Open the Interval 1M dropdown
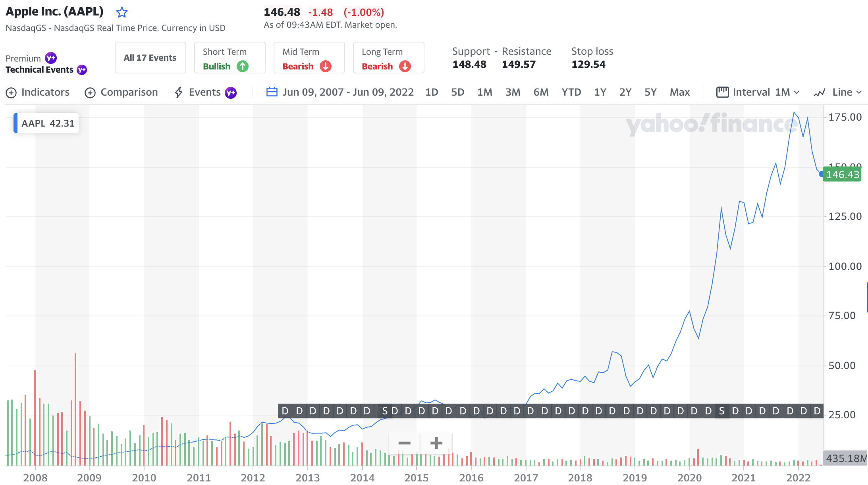 click(758, 92)
